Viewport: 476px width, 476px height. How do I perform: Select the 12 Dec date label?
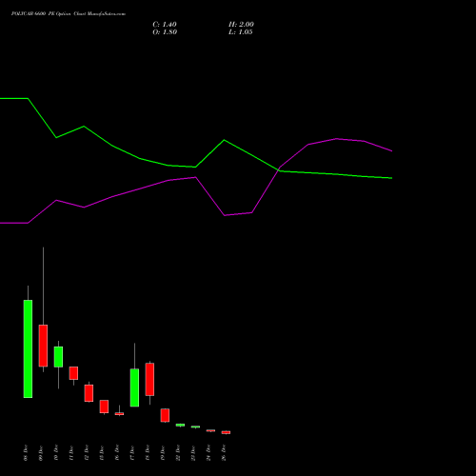pyautogui.click(x=87, y=453)
